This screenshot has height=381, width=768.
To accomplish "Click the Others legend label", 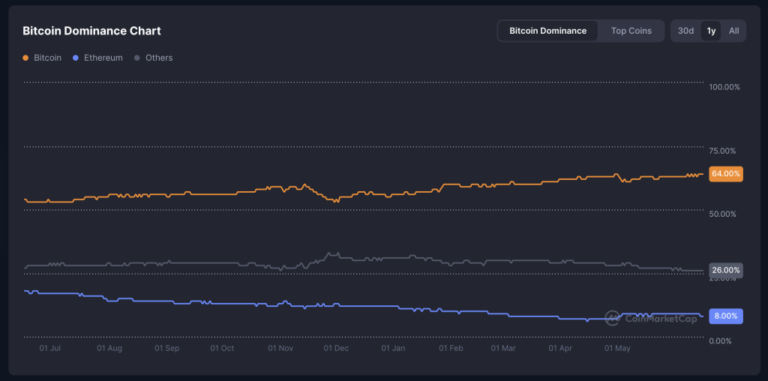I will pos(159,58).
